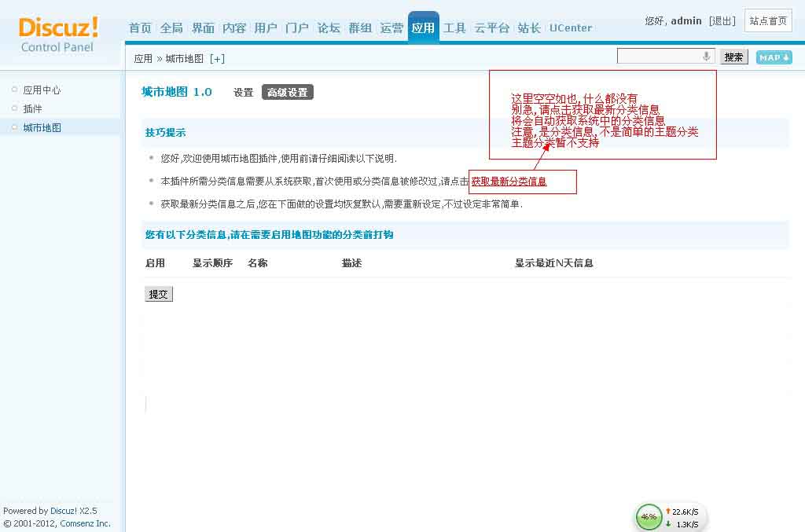Open the 内容 navigation tab

click(x=234, y=28)
